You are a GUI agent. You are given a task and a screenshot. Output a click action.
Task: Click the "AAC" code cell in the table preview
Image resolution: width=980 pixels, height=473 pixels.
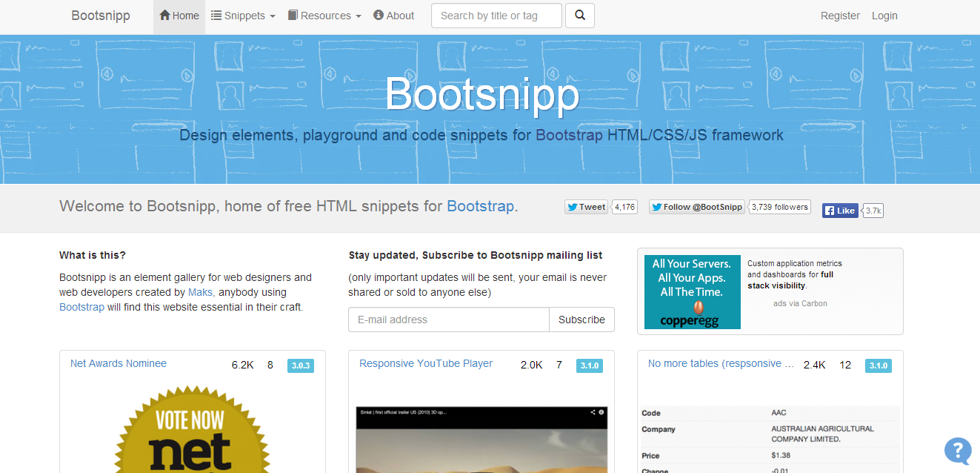(779, 413)
